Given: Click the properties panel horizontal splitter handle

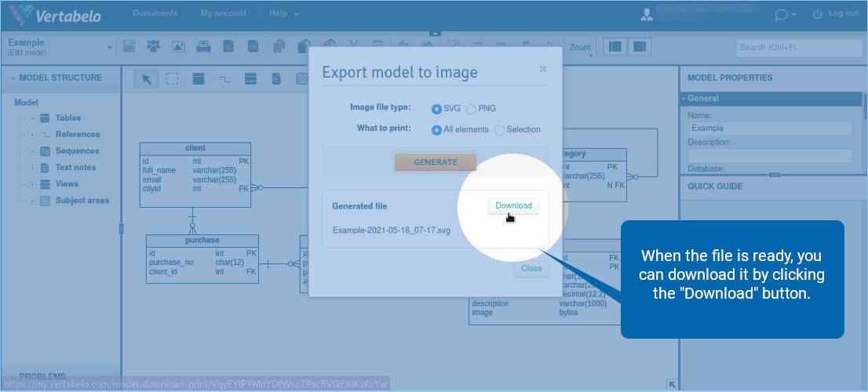Looking at the screenshot, I should tap(774, 175).
